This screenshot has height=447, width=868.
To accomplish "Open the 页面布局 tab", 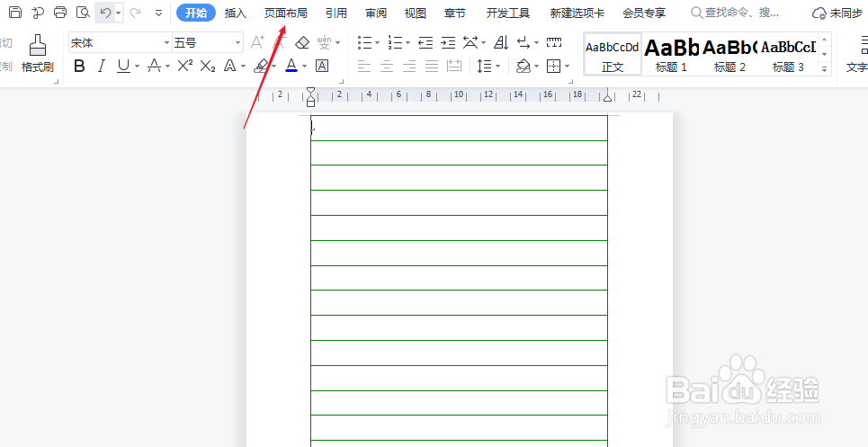I will point(286,13).
